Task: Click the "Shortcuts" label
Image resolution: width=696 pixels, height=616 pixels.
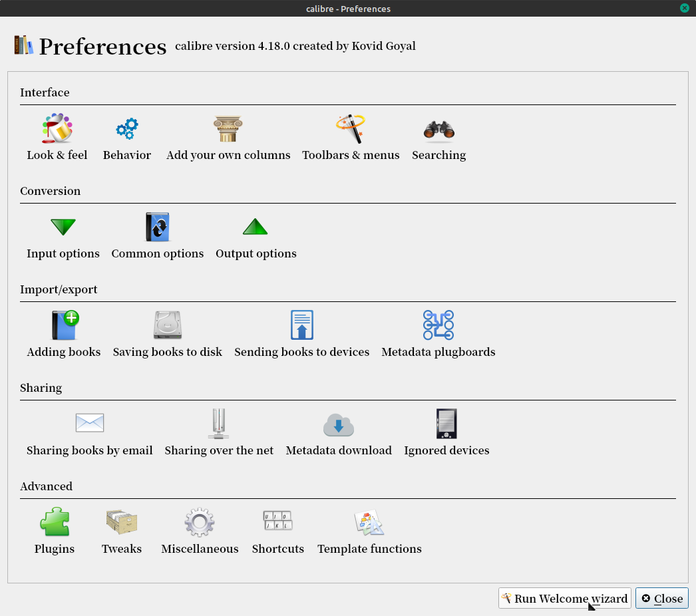Action: (278, 549)
